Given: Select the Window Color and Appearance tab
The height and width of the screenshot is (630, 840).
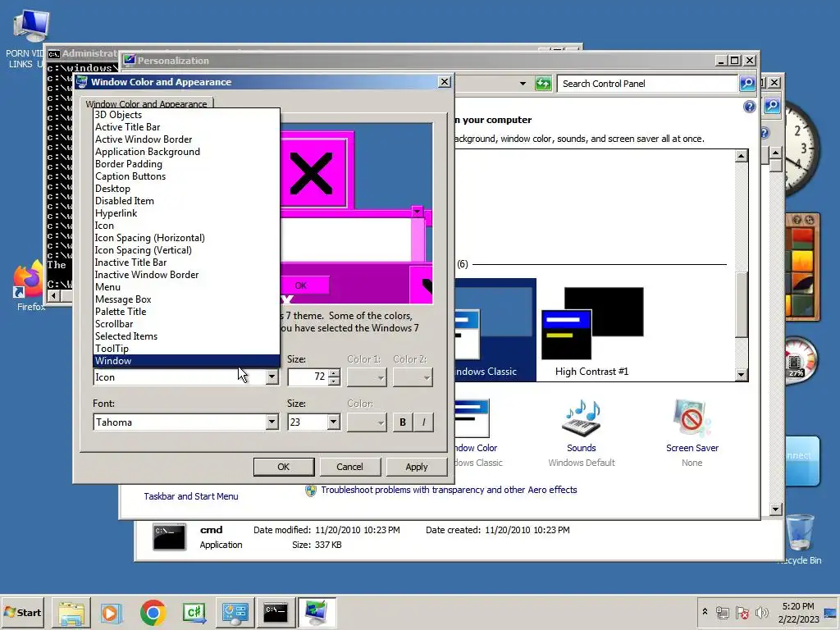Looking at the screenshot, I should coord(146,103).
